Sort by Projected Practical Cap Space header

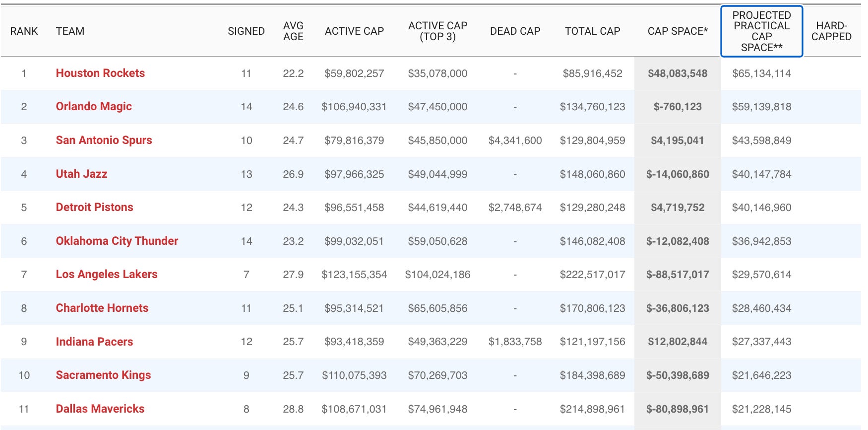click(x=761, y=31)
